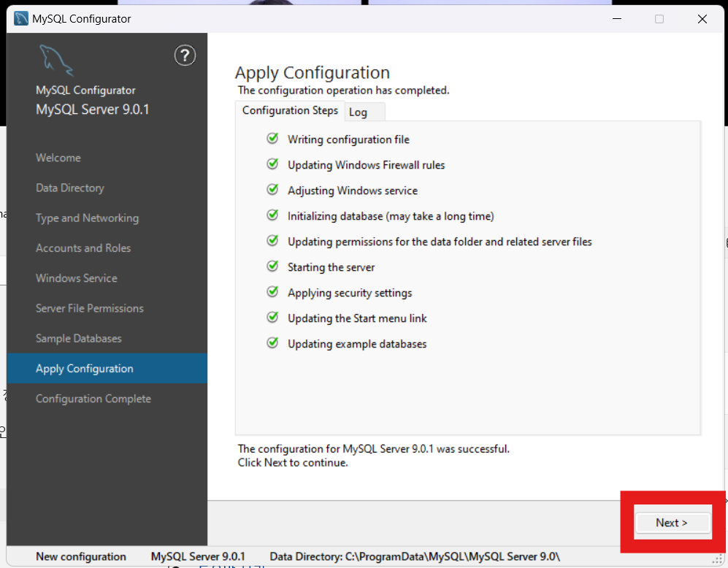Click the MySQL dolphin logo in sidebar

(x=56, y=61)
